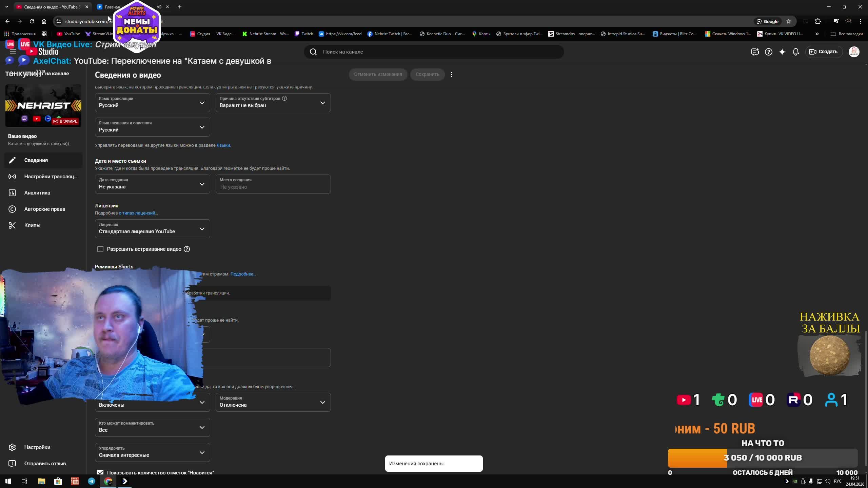This screenshot has height=488, width=868.
Task: Open the notifications bell in the Studio header
Action: [x=795, y=52]
